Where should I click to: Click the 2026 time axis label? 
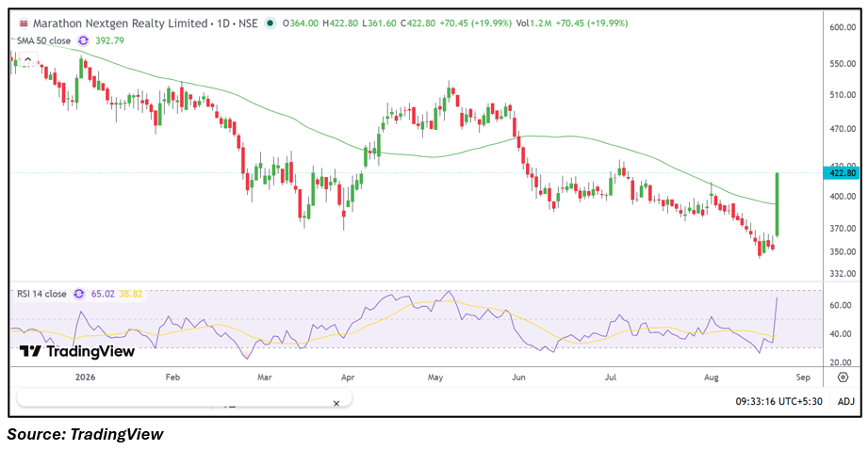85,377
